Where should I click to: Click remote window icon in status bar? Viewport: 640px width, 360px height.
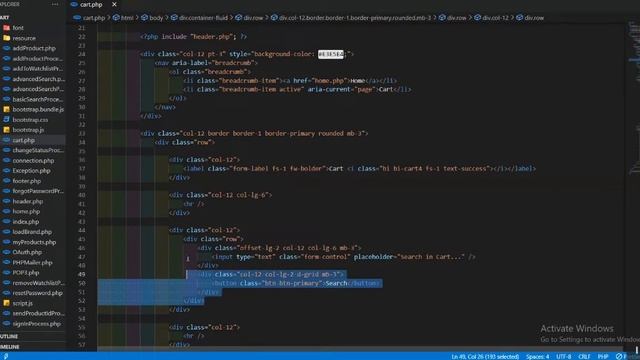6,356
